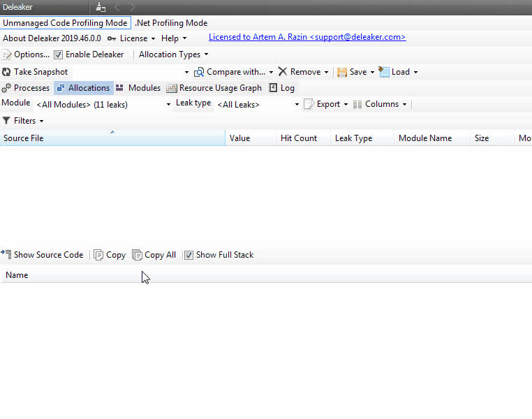Click the License key icon
The width and height of the screenshot is (532, 419).
(112, 38)
